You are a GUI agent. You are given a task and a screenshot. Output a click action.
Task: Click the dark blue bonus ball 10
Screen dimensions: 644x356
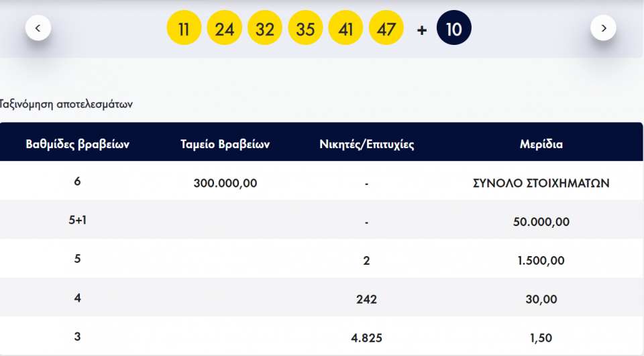click(x=454, y=29)
